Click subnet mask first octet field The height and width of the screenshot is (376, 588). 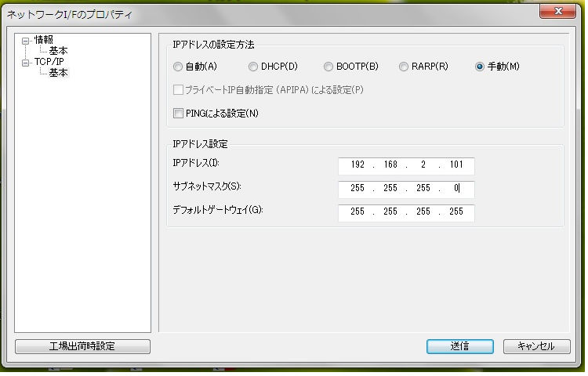358,188
